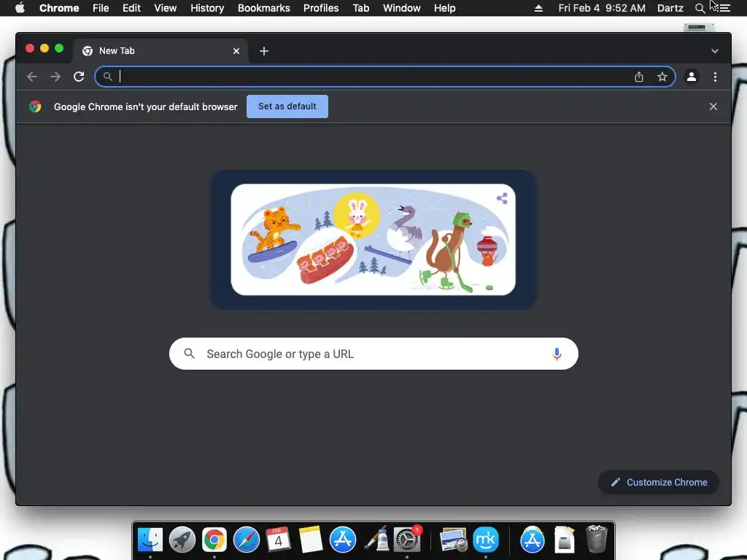Click Set as default button
The image size is (747, 560).
[287, 106]
